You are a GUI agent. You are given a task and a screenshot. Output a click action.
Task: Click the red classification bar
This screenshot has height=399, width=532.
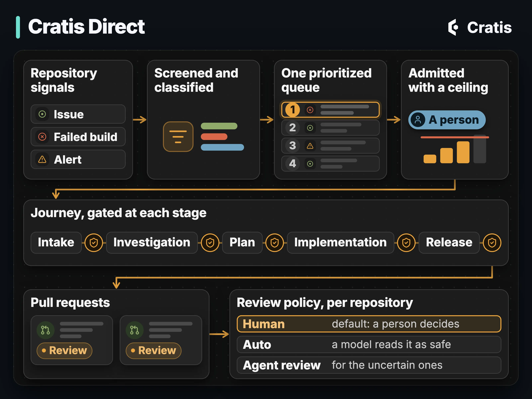point(214,137)
